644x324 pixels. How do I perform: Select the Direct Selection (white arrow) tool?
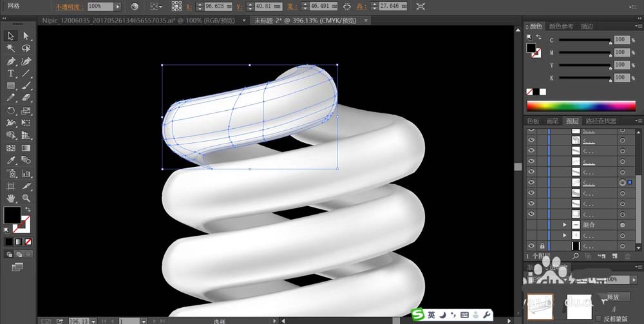(x=26, y=36)
